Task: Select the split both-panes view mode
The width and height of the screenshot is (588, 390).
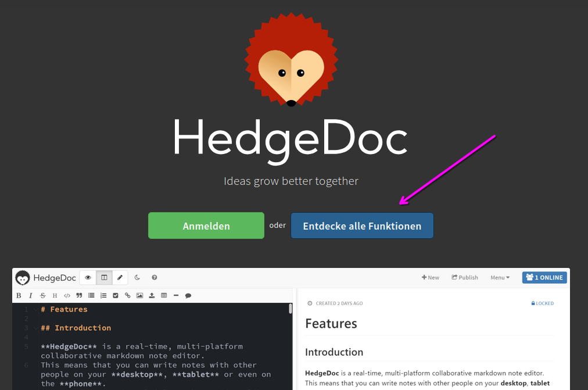Action: 104,277
